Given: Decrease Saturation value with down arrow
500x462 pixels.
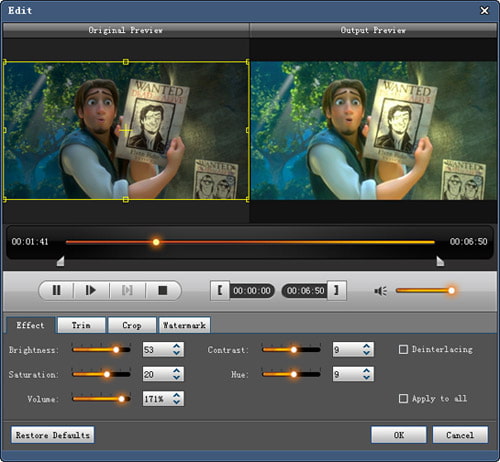Looking at the screenshot, I should (177, 378).
